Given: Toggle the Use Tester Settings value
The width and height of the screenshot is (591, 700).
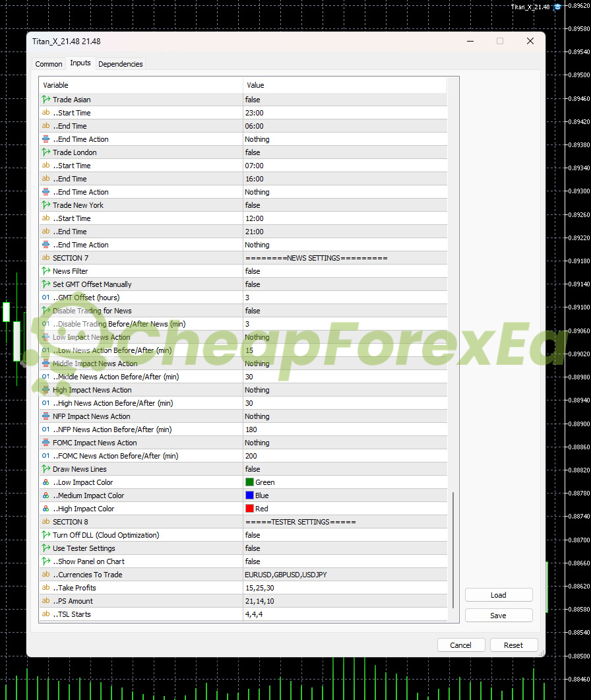Looking at the screenshot, I should click(x=344, y=548).
